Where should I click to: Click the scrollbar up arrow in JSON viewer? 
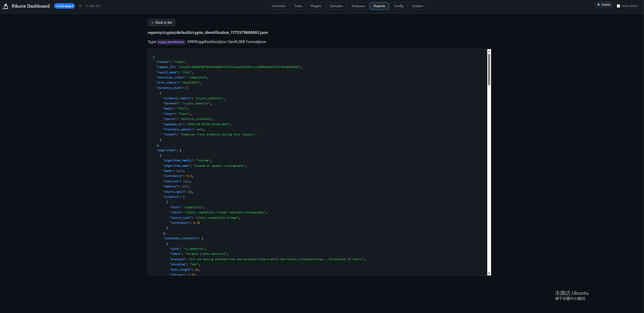[489, 52]
